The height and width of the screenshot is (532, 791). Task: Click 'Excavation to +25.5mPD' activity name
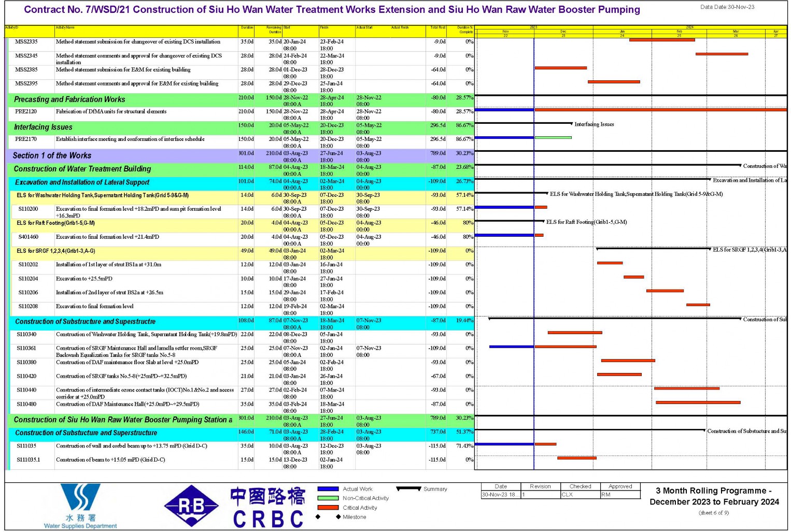click(84, 279)
